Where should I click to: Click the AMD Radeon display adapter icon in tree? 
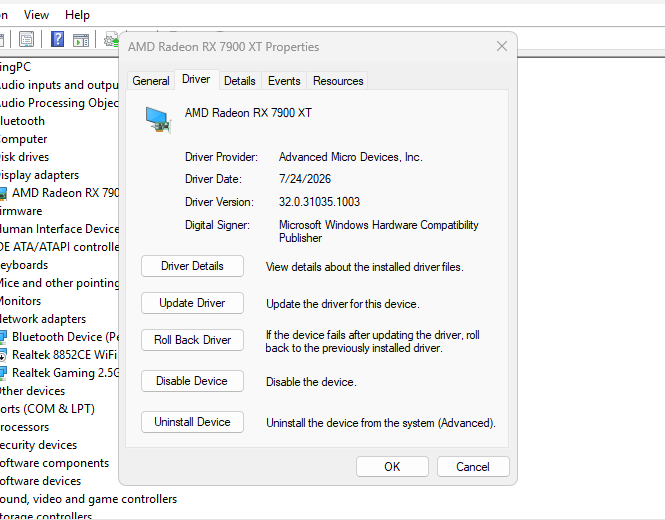pyautogui.click(x=3, y=193)
